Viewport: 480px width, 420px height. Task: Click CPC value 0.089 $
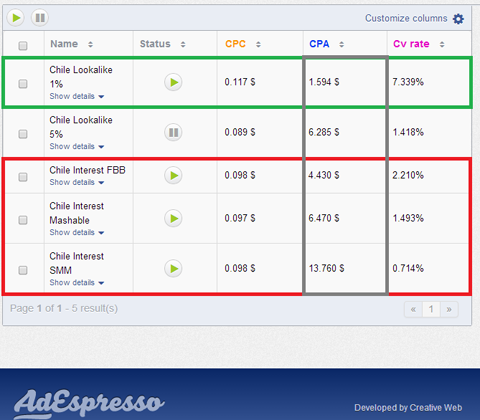pos(240,132)
